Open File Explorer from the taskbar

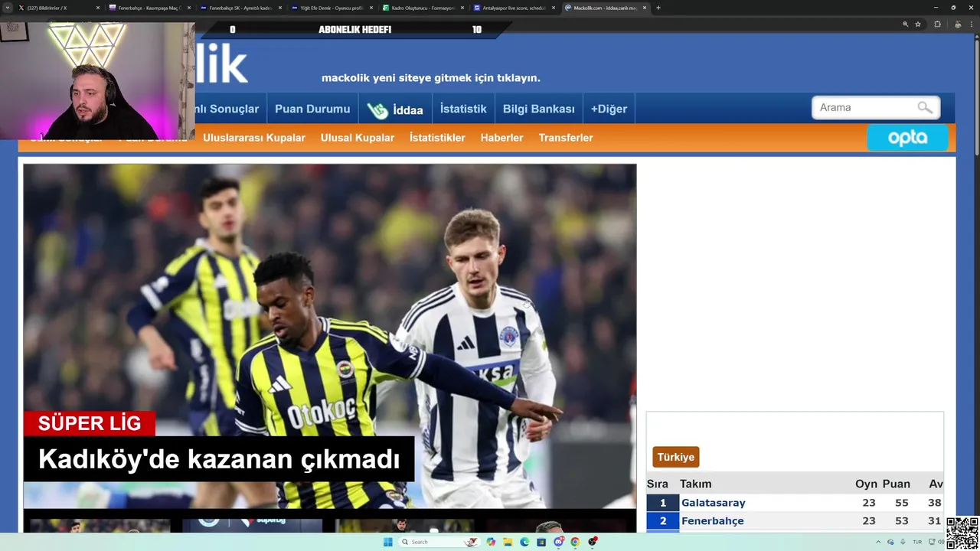[x=508, y=542]
